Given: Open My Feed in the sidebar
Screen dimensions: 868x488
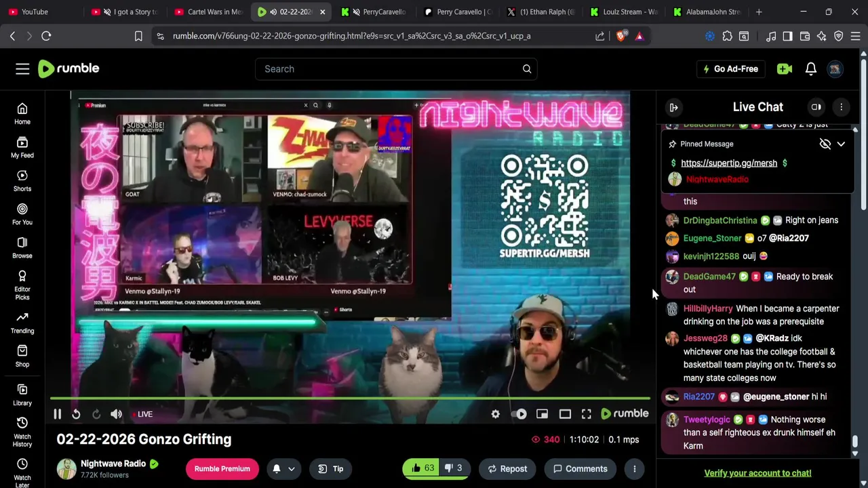Looking at the screenshot, I should coord(22,147).
